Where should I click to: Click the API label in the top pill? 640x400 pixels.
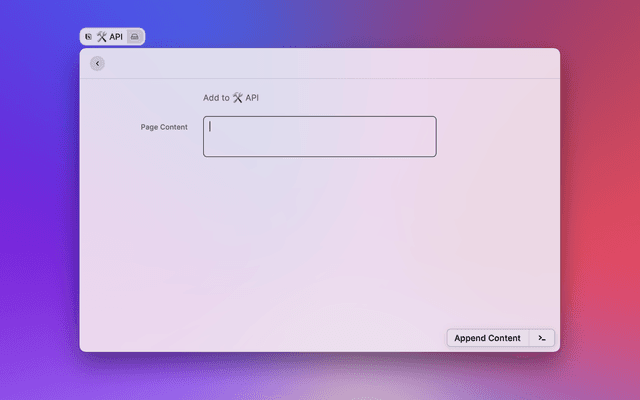coord(116,36)
